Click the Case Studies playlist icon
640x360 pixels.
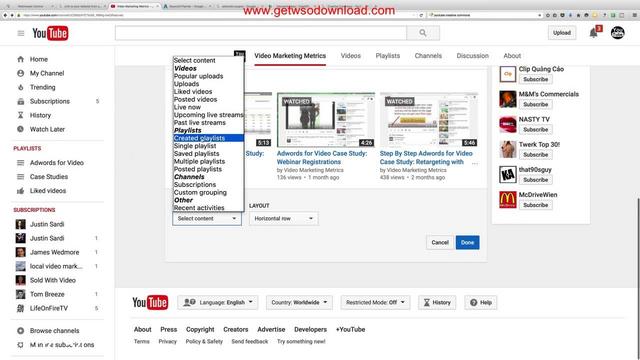[x=20, y=177]
